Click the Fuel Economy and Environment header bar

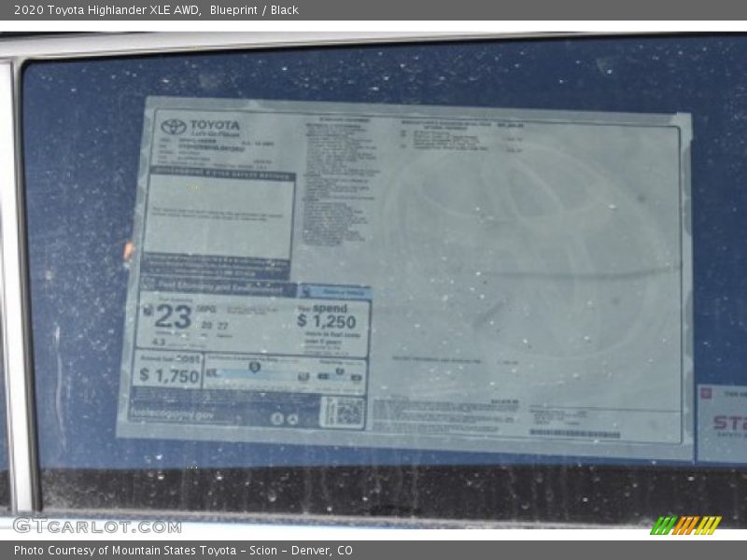(x=219, y=287)
